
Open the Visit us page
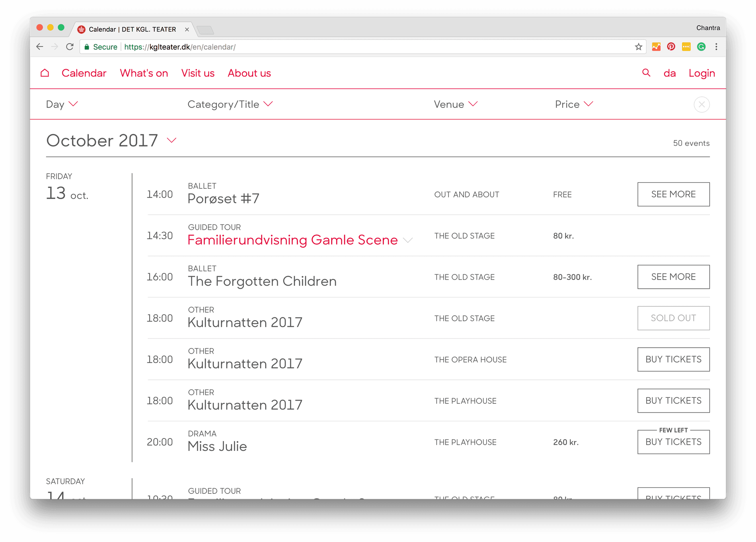click(198, 73)
